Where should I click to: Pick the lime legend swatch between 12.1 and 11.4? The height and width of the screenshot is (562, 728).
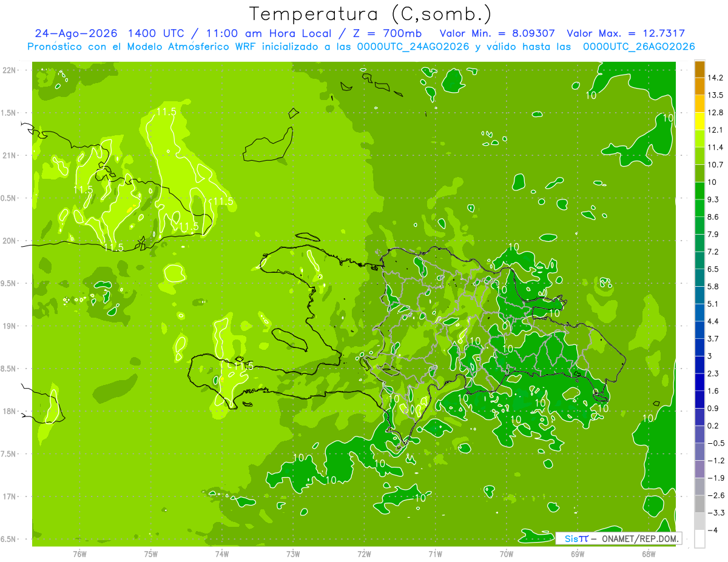pos(699,139)
